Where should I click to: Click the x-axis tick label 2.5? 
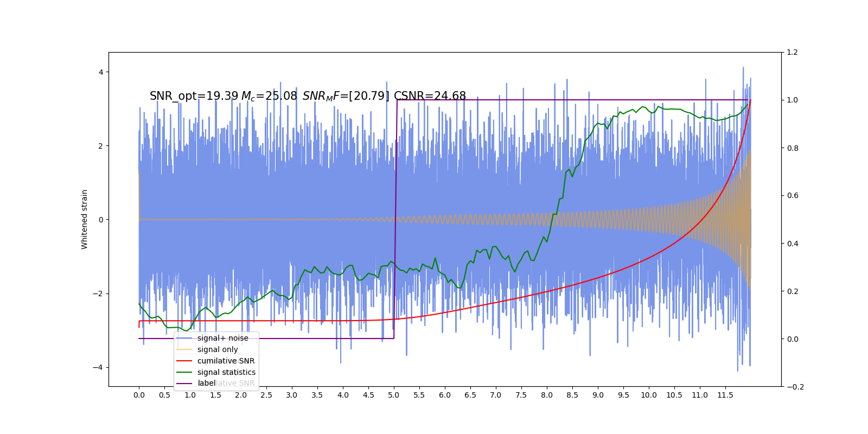coord(266,395)
